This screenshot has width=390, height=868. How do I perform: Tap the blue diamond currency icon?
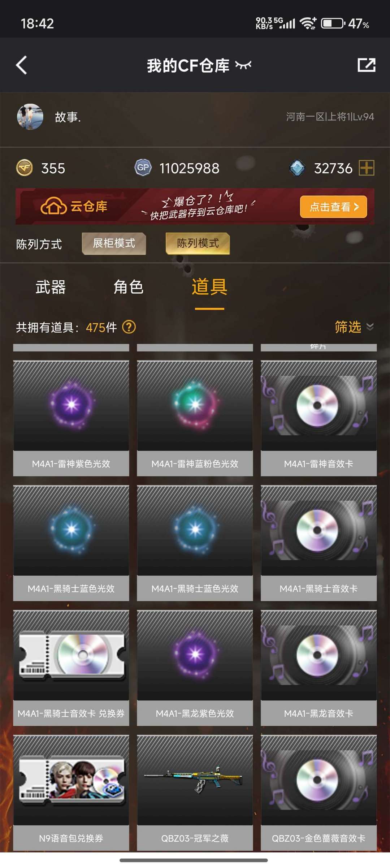tap(297, 168)
